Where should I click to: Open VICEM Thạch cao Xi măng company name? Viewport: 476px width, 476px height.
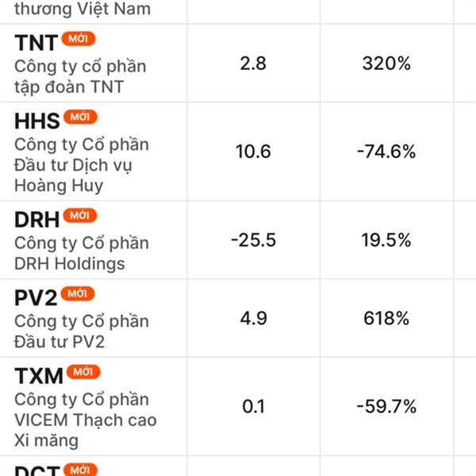click(86, 420)
